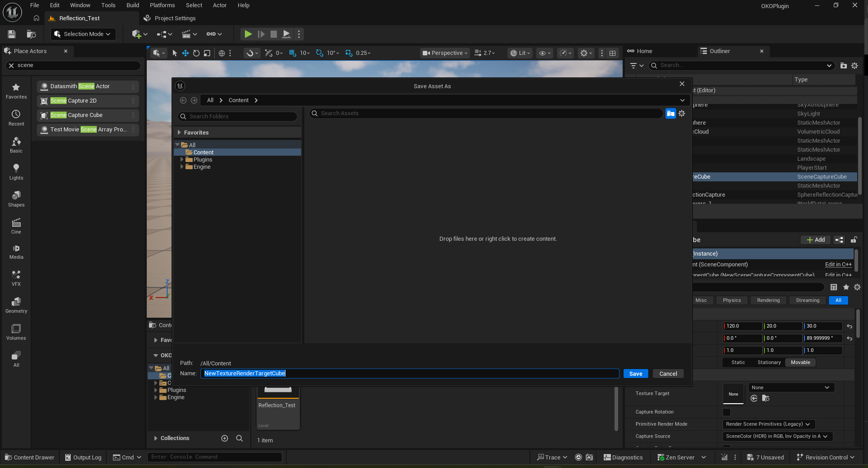868x468 pixels.
Task: Click the 7 Unsaved status button
Action: pos(765,458)
